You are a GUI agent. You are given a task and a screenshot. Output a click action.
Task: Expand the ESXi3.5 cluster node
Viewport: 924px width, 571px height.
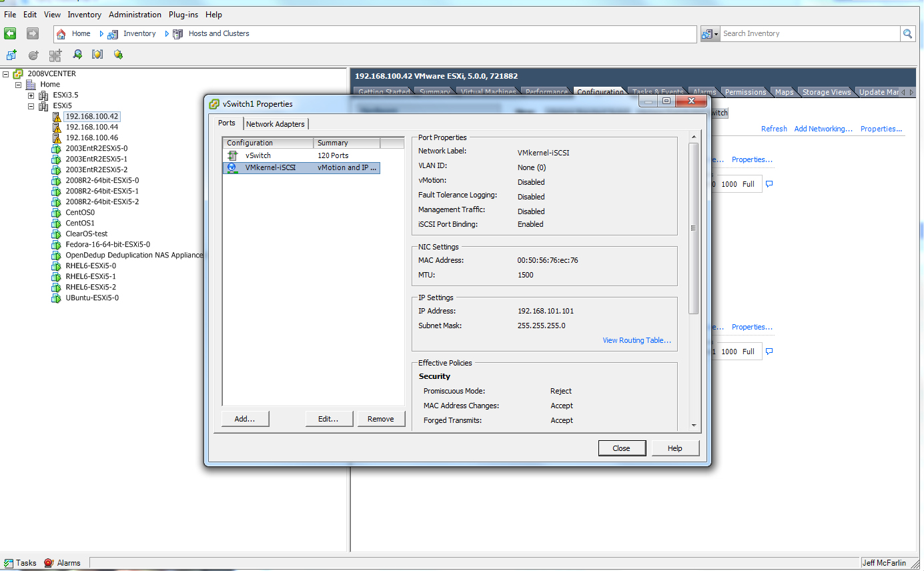point(31,95)
